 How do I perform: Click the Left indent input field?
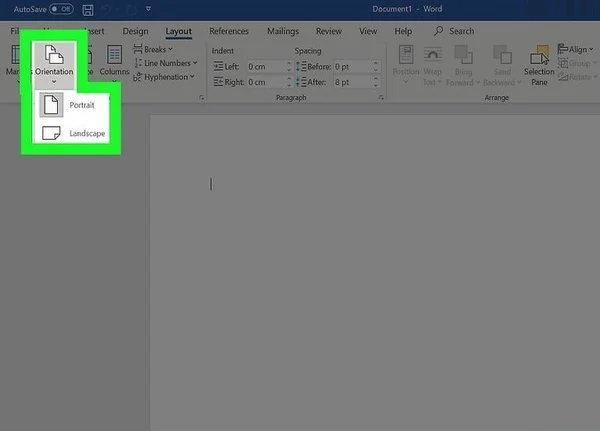(x=266, y=67)
